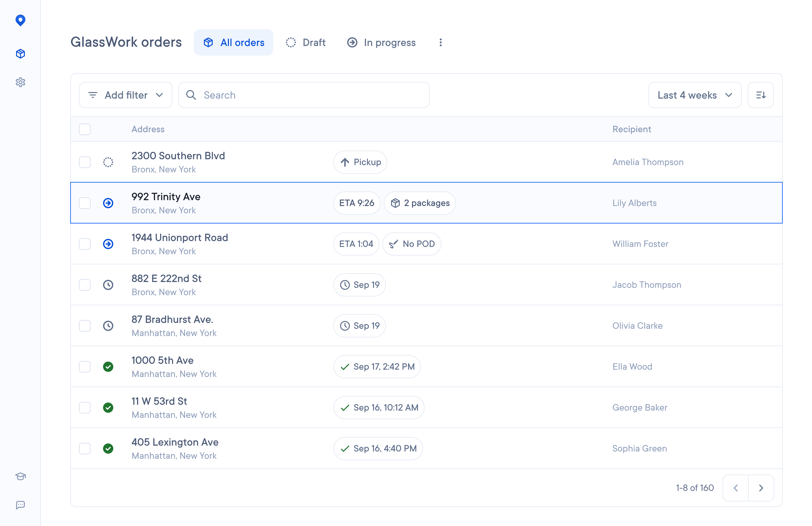Screen dimensions: 812x526
Task: Open the graduation cap learning icon
Action: pyautogui.click(x=20, y=476)
